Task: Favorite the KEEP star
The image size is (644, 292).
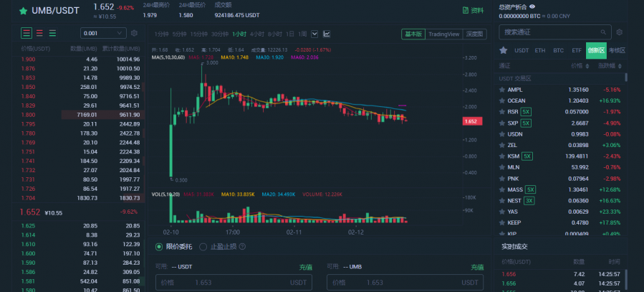Action: click(501, 223)
